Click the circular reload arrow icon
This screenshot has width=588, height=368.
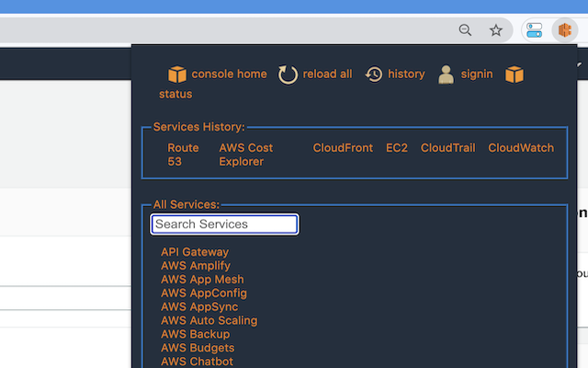coord(288,75)
